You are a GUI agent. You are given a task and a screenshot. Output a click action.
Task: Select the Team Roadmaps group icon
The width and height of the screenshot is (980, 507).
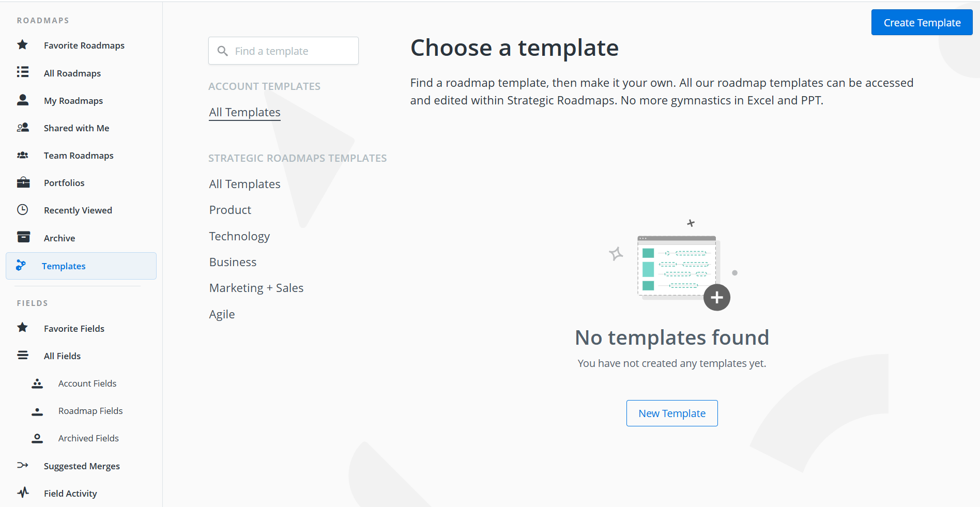(22, 155)
